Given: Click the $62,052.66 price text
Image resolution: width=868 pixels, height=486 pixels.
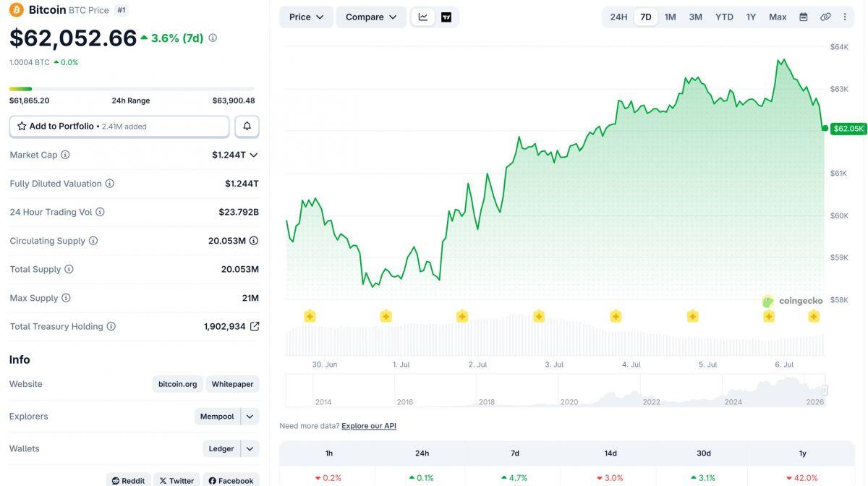Looking at the screenshot, I should 73,38.
